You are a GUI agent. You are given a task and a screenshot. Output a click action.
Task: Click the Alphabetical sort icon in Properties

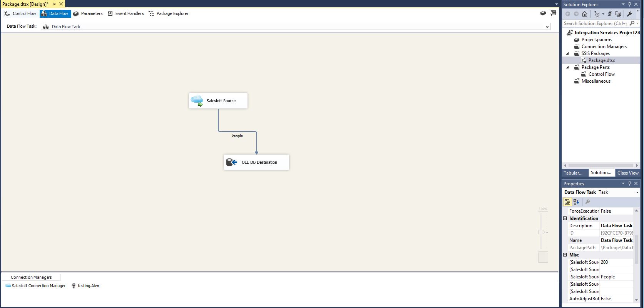[576, 202]
